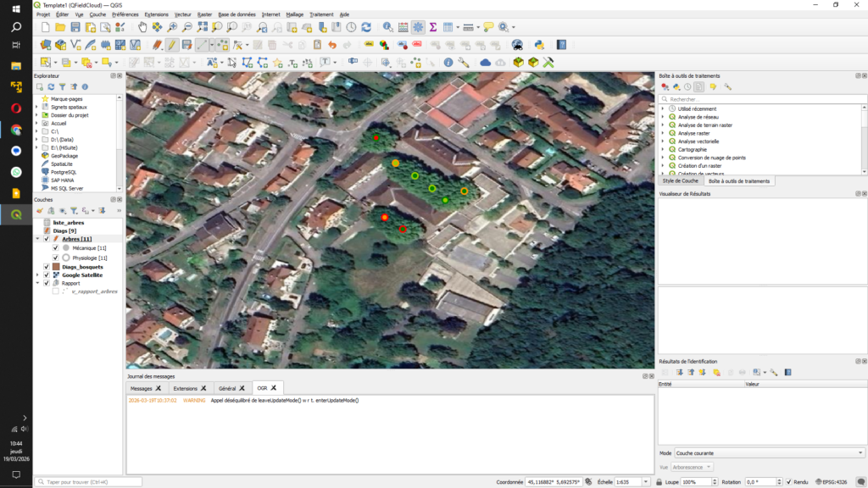Activate the Pan Map hand tool
The image size is (868, 488).
[142, 27]
